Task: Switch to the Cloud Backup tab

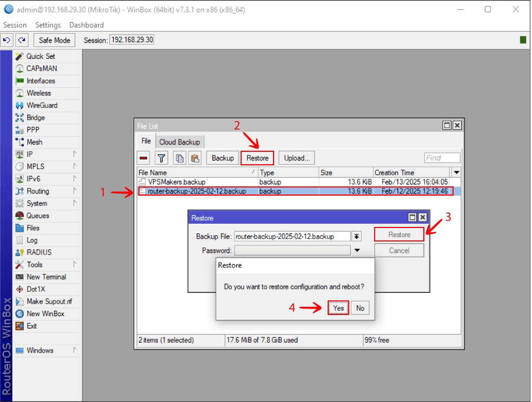Action: [179, 142]
